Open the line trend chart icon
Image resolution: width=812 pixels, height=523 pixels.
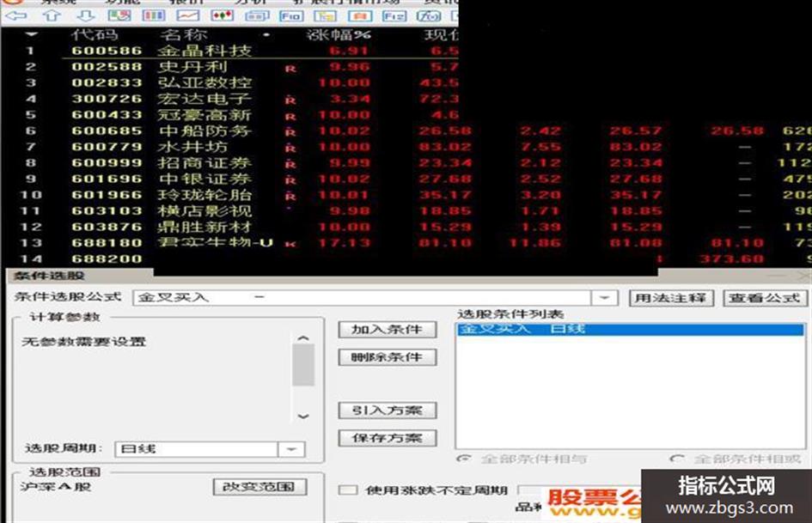tap(188, 15)
